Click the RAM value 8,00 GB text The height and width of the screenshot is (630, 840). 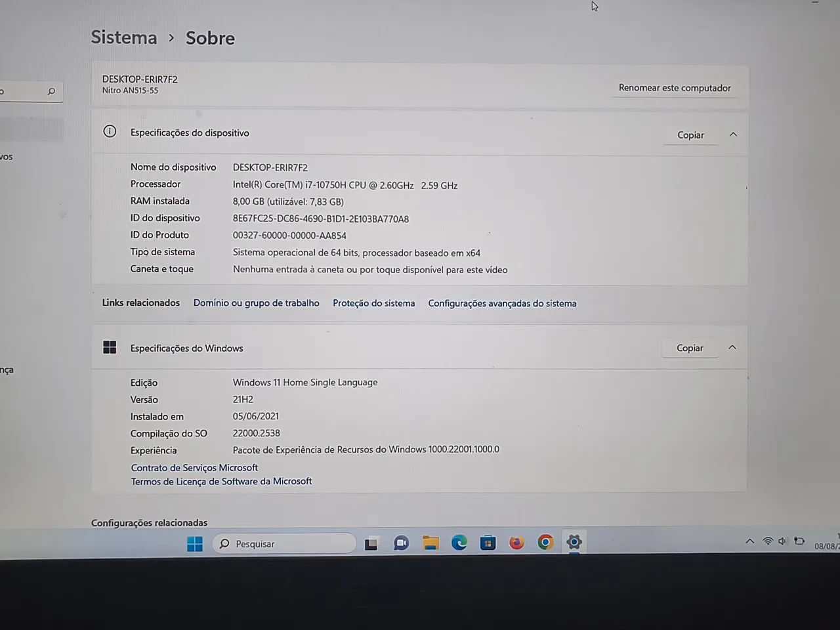[288, 201]
